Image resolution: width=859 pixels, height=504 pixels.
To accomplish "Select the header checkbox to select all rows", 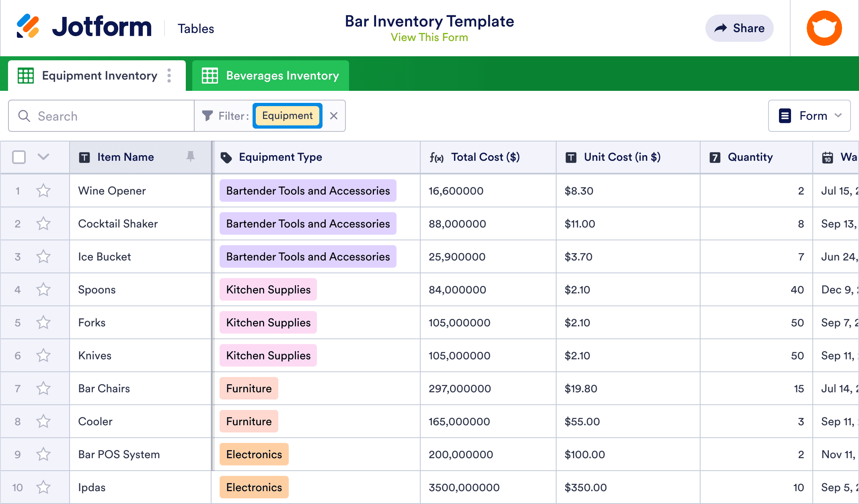I will pos(19,157).
